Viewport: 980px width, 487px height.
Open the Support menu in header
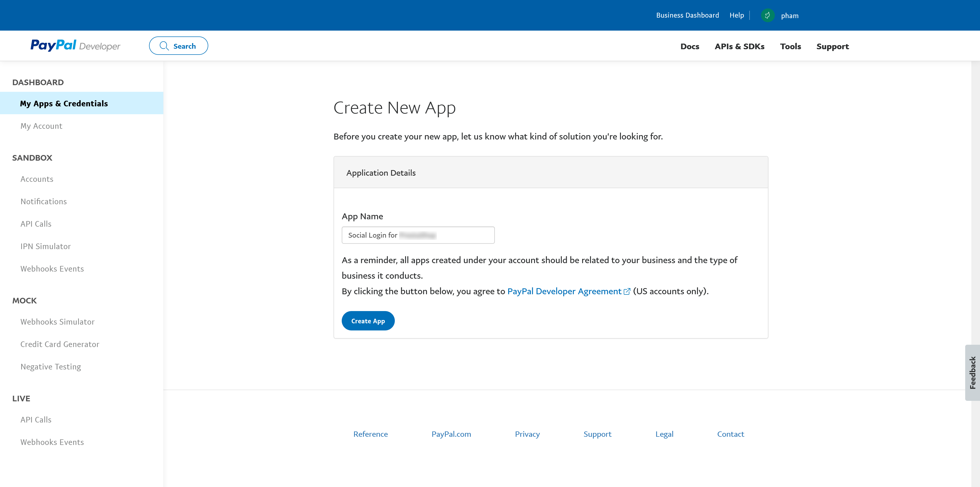coord(832,46)
